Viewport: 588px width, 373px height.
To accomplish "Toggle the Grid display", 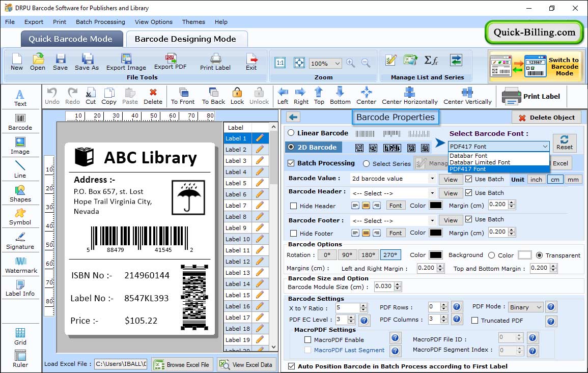I will 20,336.
